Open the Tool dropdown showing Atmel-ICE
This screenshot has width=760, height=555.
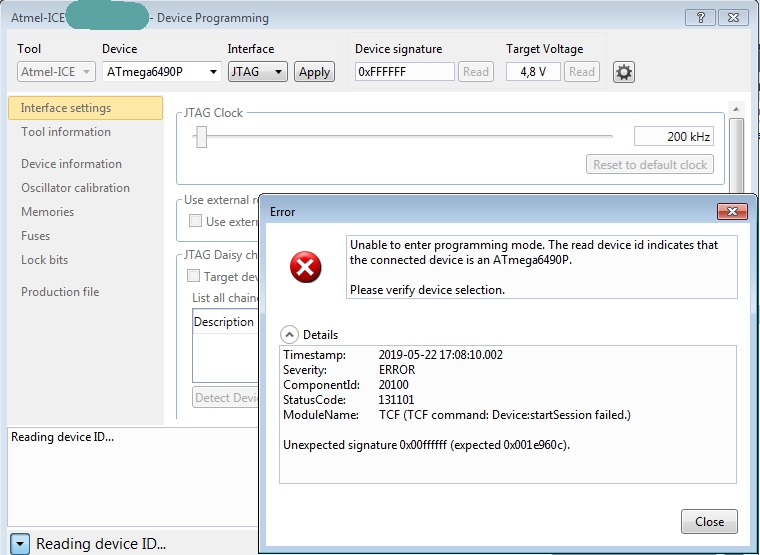[56, 72]
